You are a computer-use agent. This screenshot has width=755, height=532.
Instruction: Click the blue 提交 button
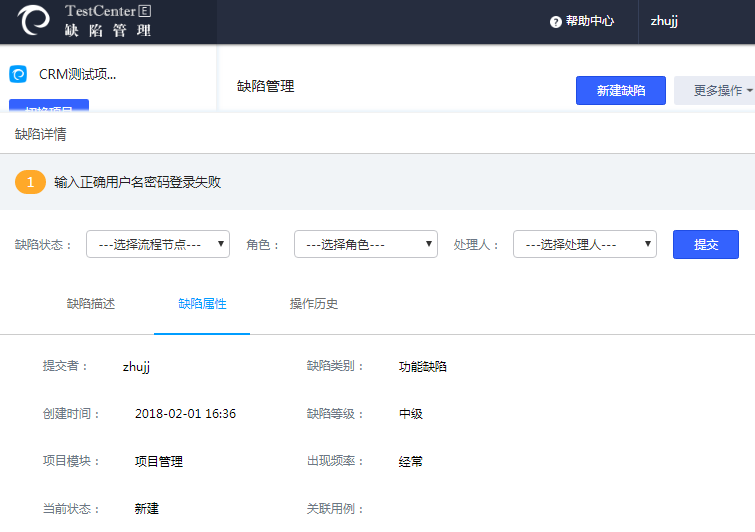pos(705,244)
